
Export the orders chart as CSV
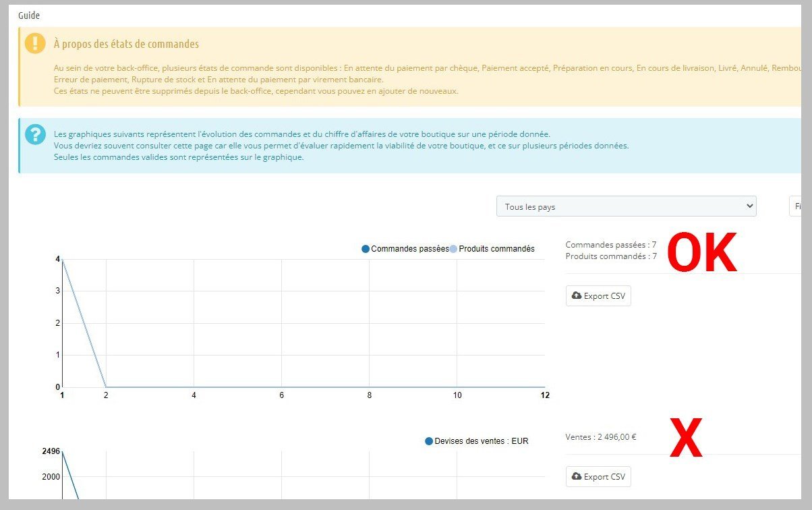coord(598,296)
